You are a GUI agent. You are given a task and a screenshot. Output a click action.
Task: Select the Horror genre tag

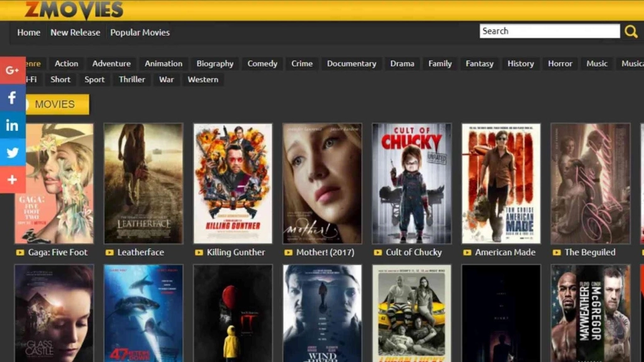[x=560, y=63]
